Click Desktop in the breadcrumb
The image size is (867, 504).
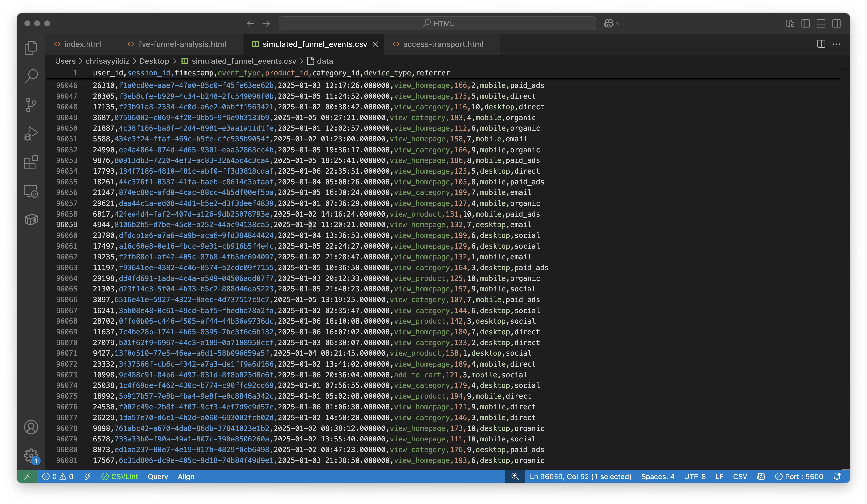[x=154, y=61]
